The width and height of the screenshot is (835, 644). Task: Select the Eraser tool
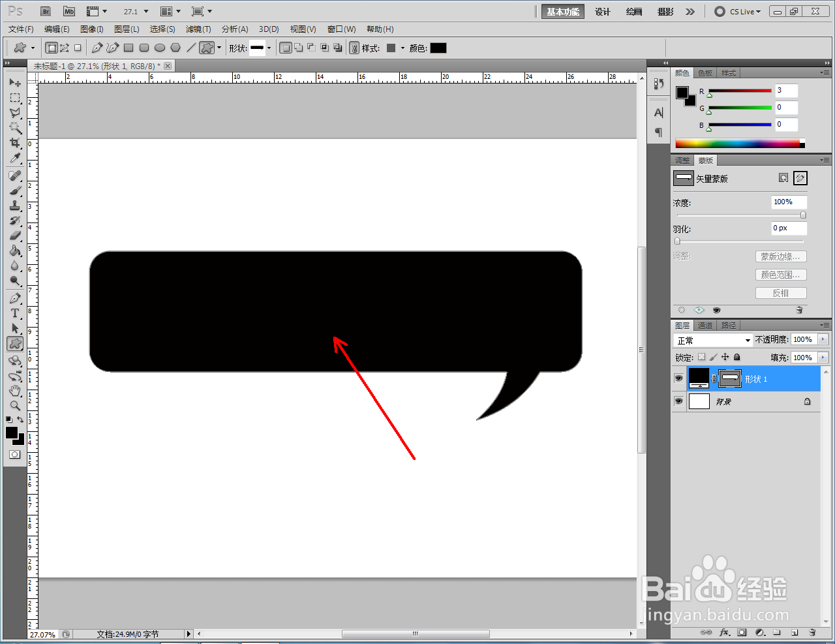pos(15,236)
